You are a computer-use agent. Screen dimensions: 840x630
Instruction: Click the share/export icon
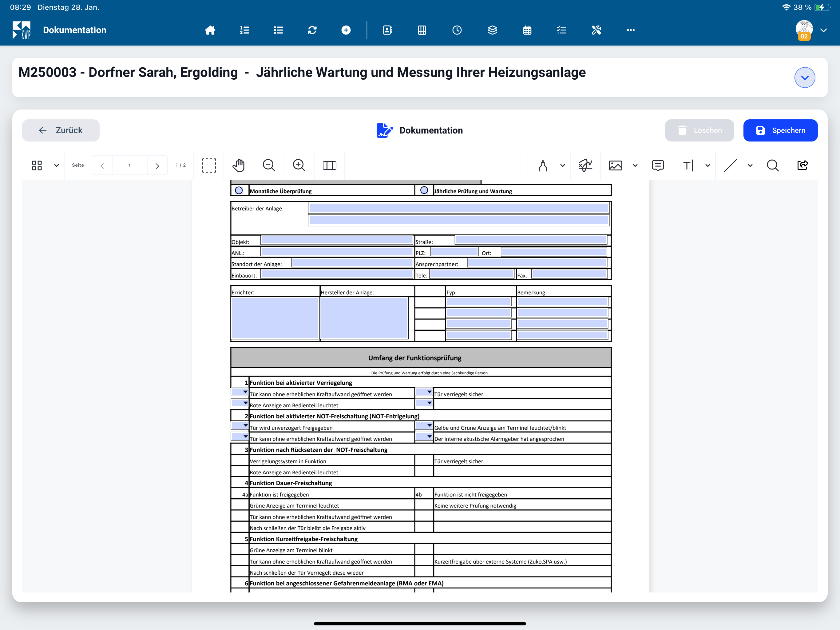(x=802, y=165)
